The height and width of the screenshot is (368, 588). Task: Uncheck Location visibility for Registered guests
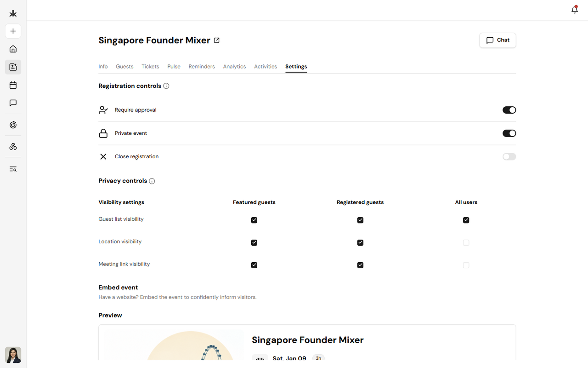point(360,243)
